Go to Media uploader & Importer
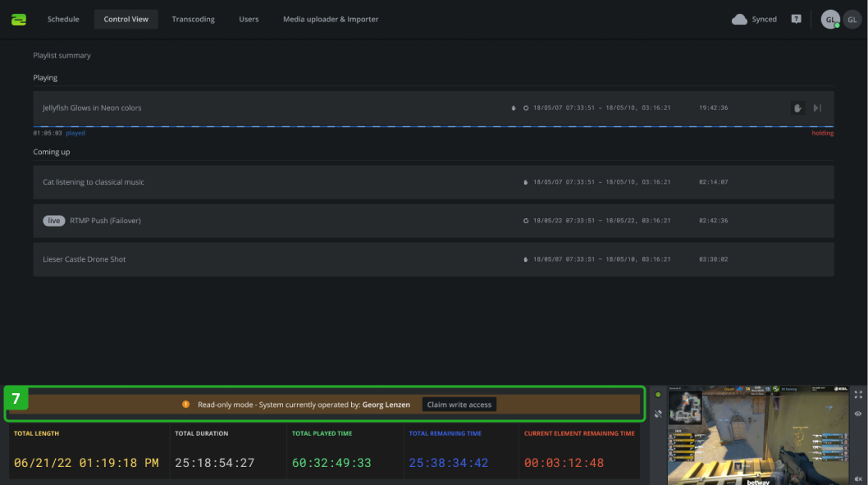The width and height of the screenshot is (868, 485). click(x=331, y=19)
